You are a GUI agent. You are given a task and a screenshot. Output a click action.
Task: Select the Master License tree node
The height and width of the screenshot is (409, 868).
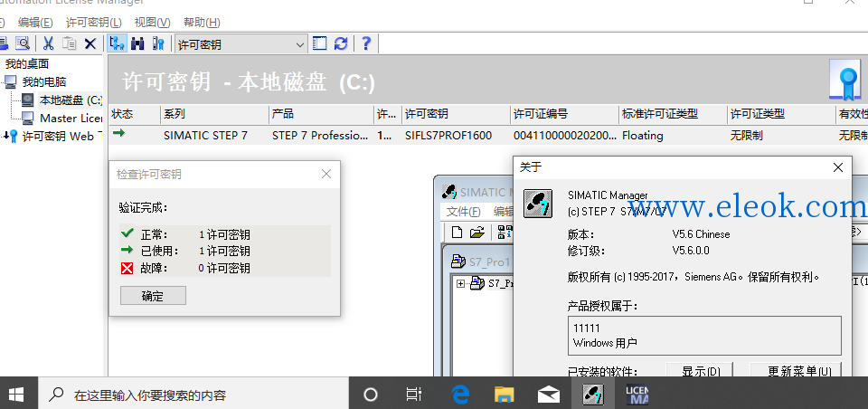coord(71,118)
